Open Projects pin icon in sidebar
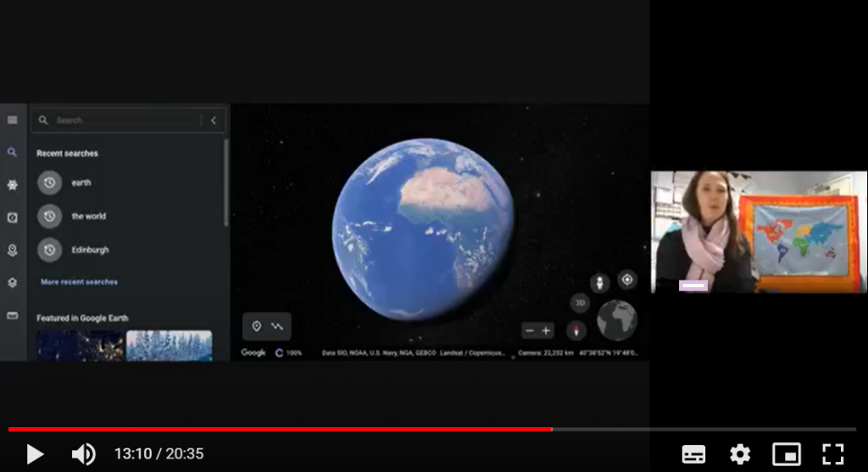868x472 pixels. pyautogui.click(x=12, y=250)
